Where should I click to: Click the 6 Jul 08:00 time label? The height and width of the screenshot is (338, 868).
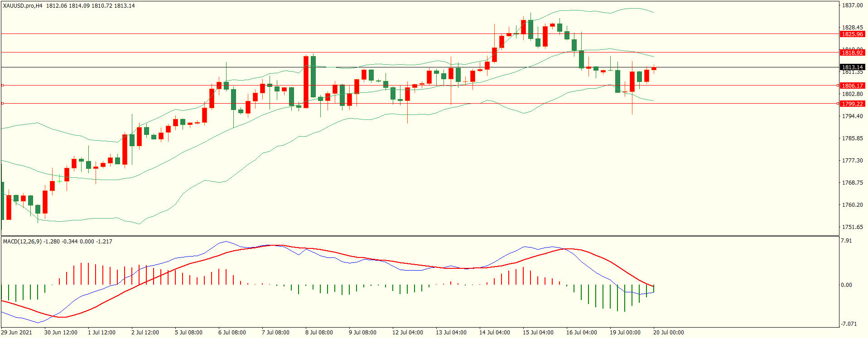click(232, 333)
